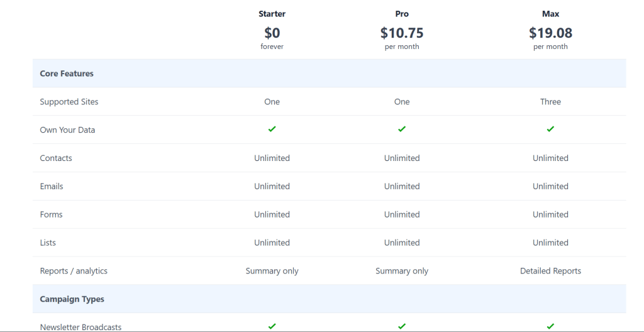Click Own Your Data checkmark under Starter
This screenshot has width=644, height=332.
coord(272,130)
